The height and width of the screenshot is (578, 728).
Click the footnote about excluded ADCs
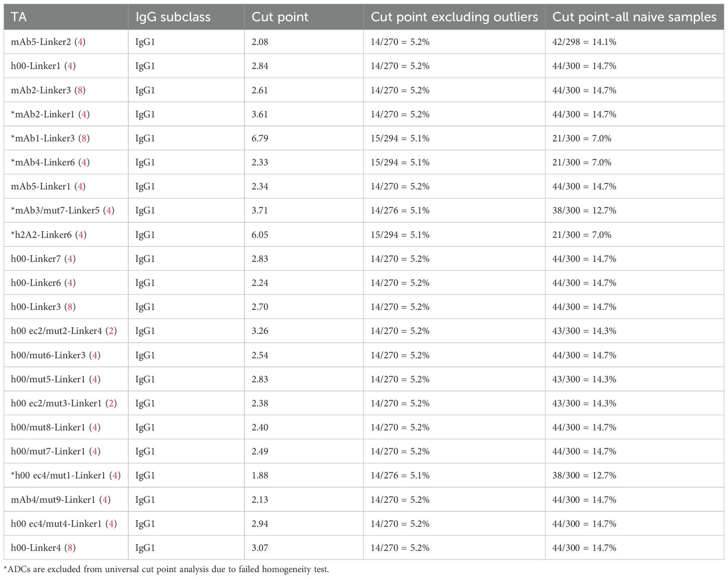[167, 569]
